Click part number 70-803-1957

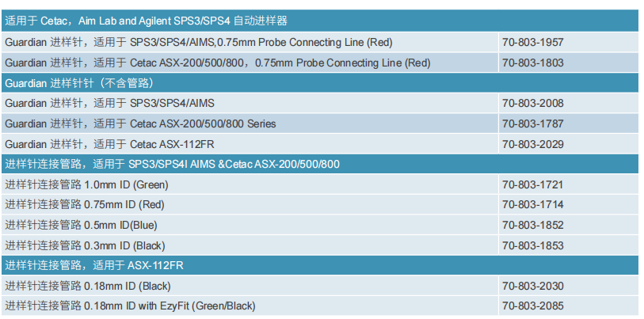click(533, 42)
